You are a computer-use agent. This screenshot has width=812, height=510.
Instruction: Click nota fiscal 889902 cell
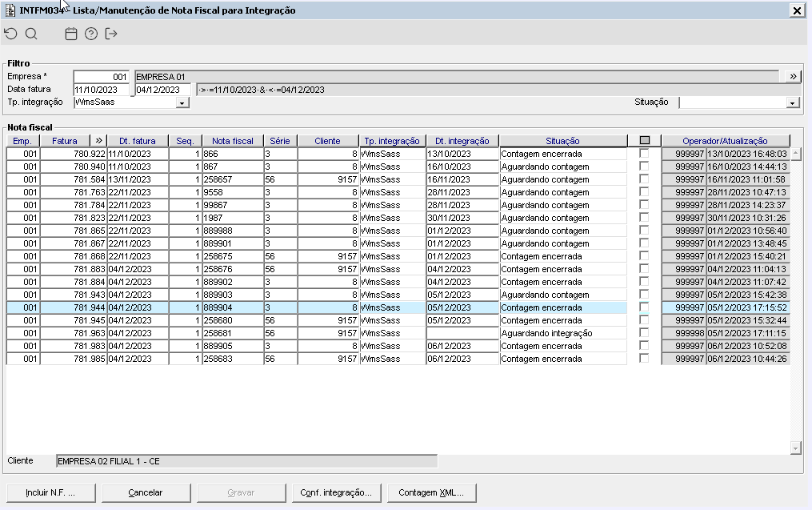[233, 282]
